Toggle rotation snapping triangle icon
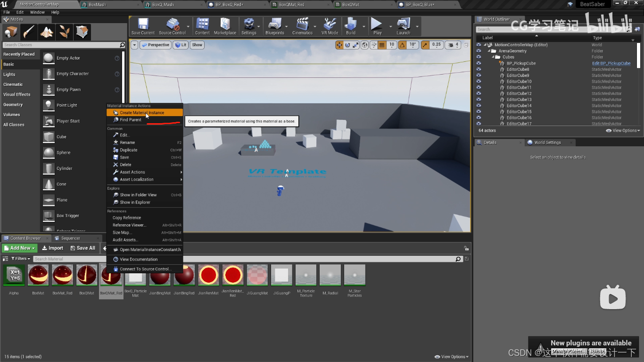 point(402,45)
